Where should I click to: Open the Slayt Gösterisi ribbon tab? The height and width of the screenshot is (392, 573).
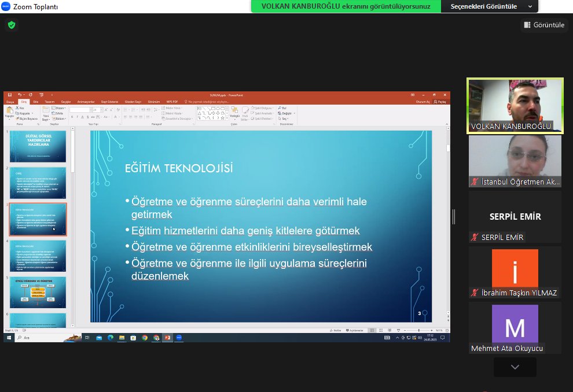[109, 102]
